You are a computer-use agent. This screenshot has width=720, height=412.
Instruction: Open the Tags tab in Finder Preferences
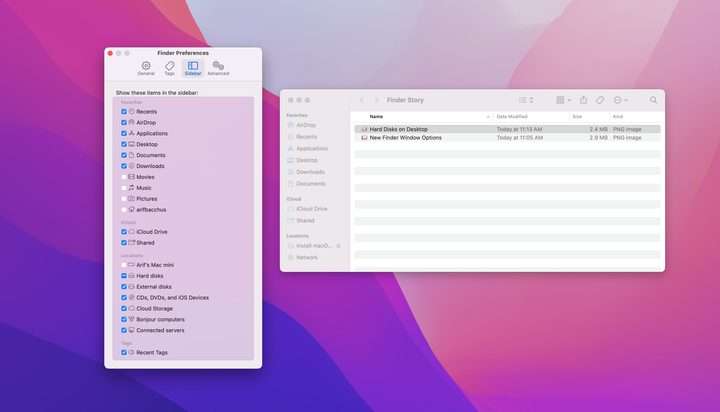(x=169, y=68)
